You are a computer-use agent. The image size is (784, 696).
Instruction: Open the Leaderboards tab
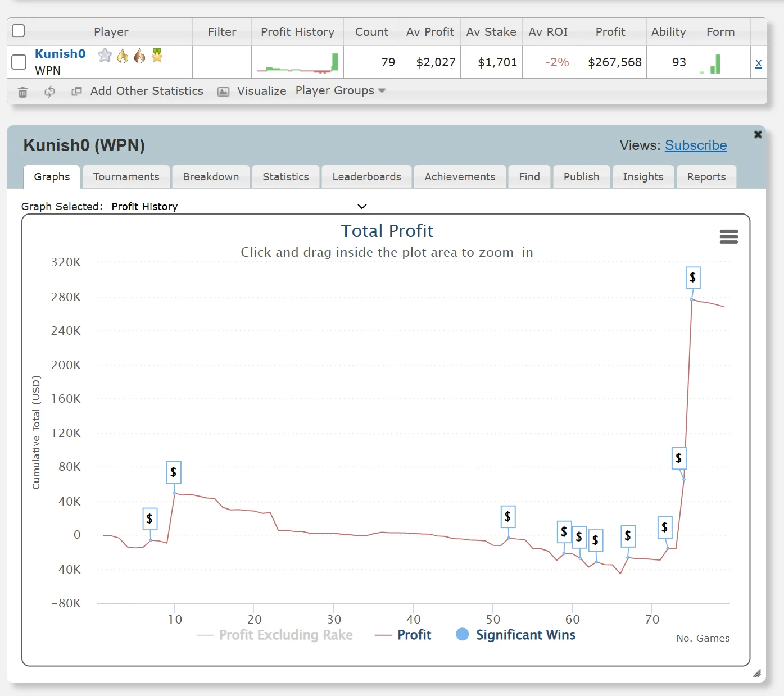[x=366, y=177]
